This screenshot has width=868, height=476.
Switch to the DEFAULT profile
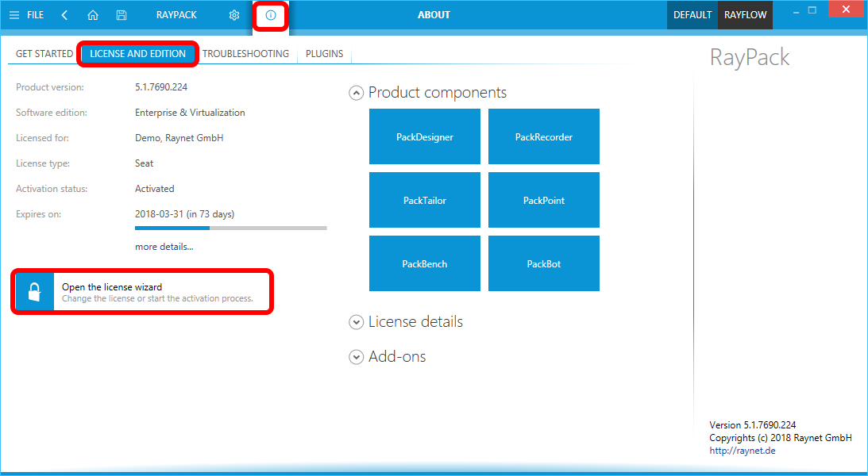[692, 15]
